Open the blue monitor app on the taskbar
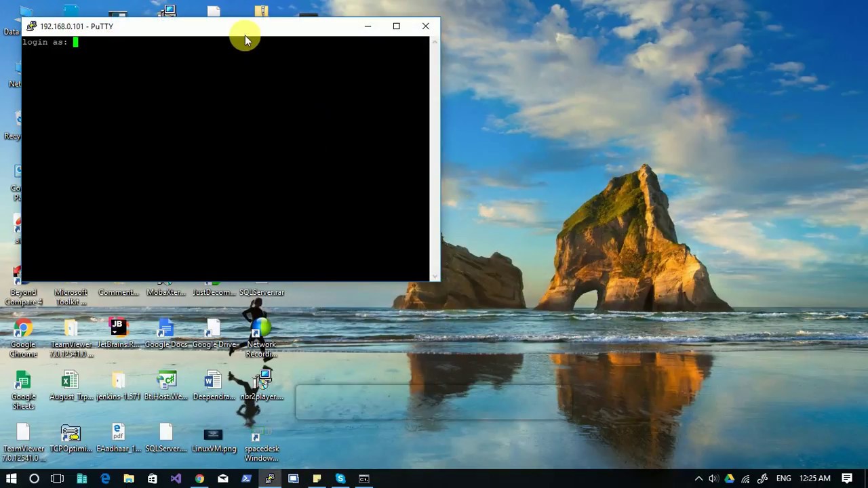 click(293, 479)
